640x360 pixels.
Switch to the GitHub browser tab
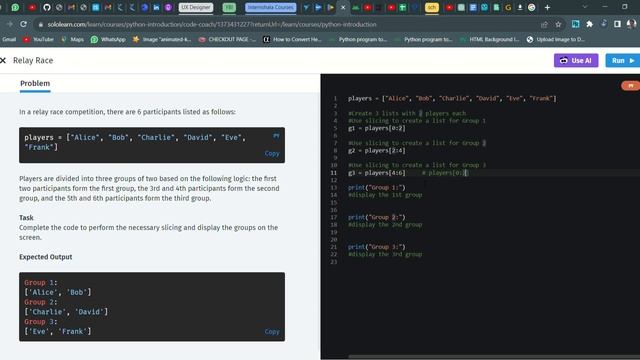[47, 7]
